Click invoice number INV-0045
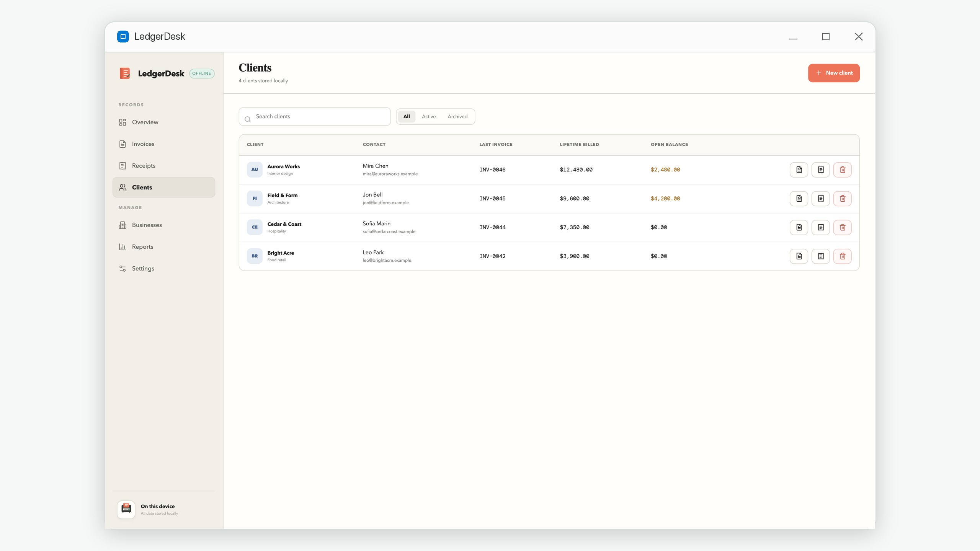The height and width of the screenshot is (551, 980). (x=492, y=199)
